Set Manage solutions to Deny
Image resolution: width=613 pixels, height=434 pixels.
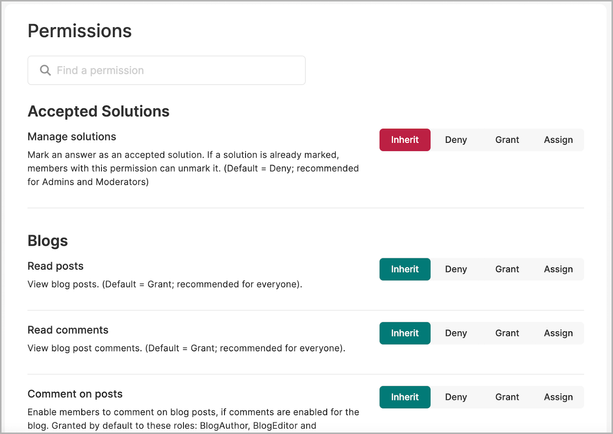456,140
